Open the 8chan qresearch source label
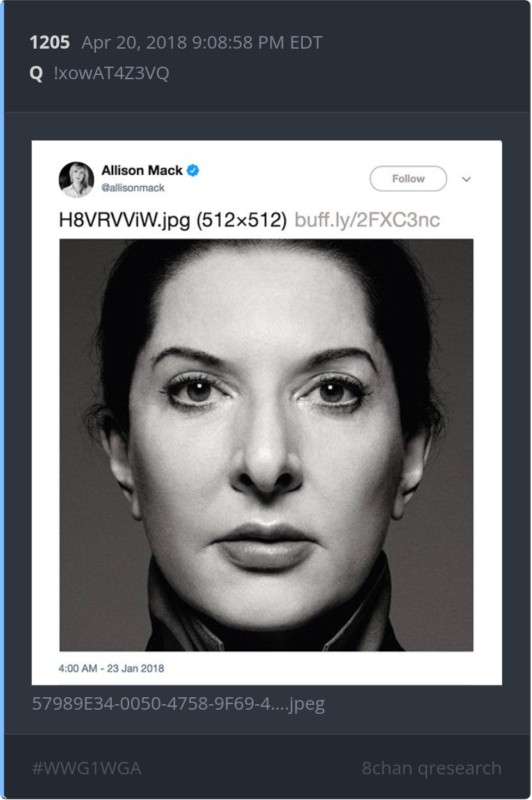Screen dimensions: 532x800 (431, 768)
